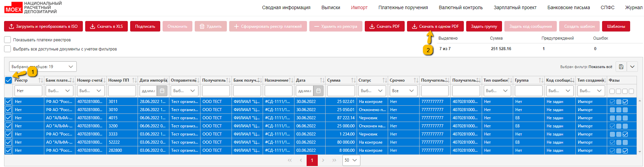Open Выписки menu
This screenshot has height=167, width=644.
click(331, 7)
